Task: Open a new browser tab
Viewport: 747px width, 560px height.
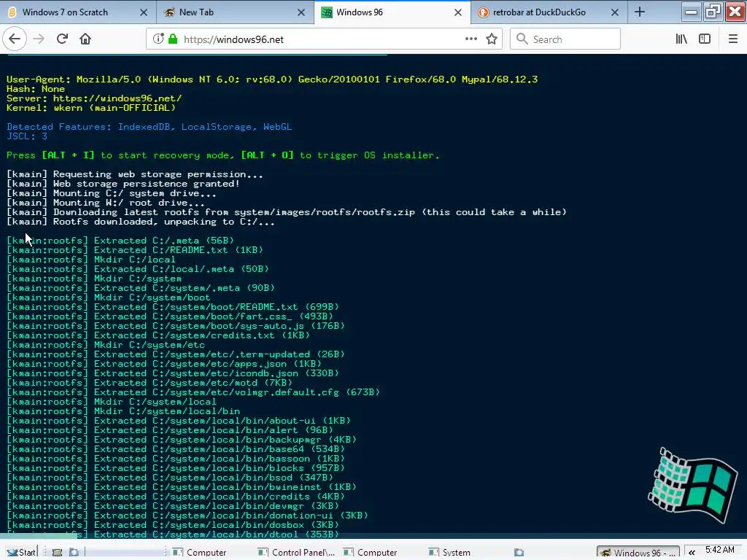Action: click(x=640, y=12)
